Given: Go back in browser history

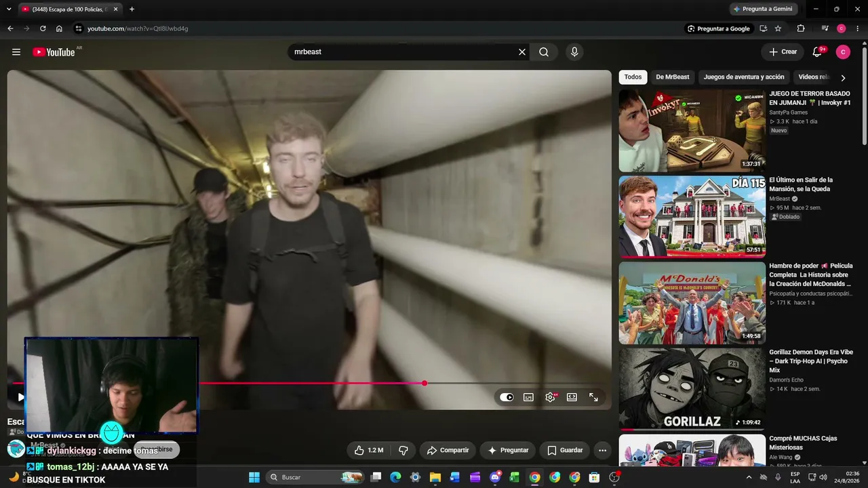Looking at the screenshot, I should tap(10, 28).
